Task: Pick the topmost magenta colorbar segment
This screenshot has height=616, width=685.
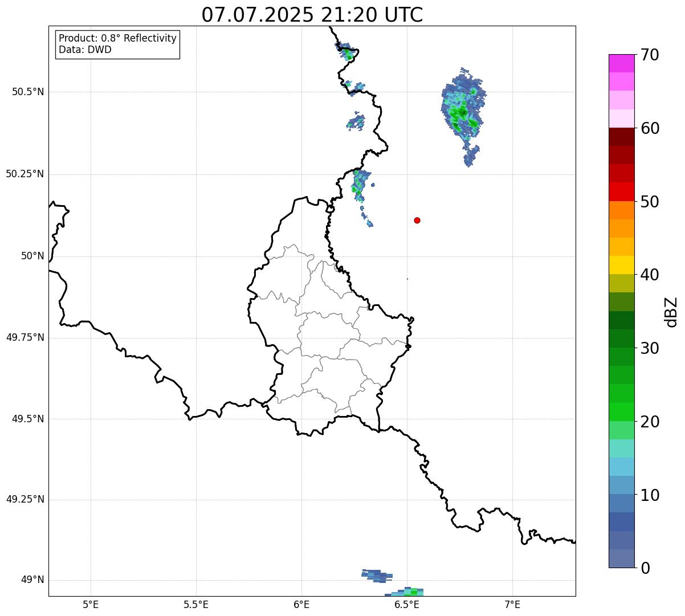Action: click(x=621, y=63)
